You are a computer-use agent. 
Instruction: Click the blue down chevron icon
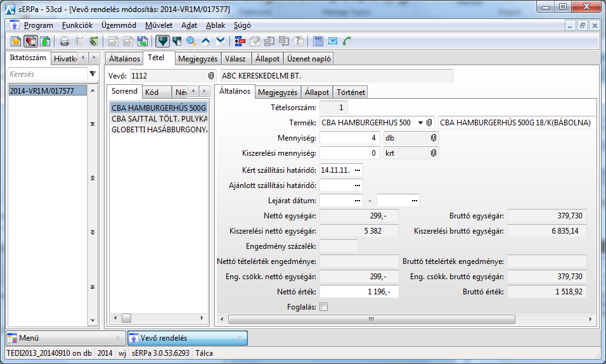pos(221,41)
